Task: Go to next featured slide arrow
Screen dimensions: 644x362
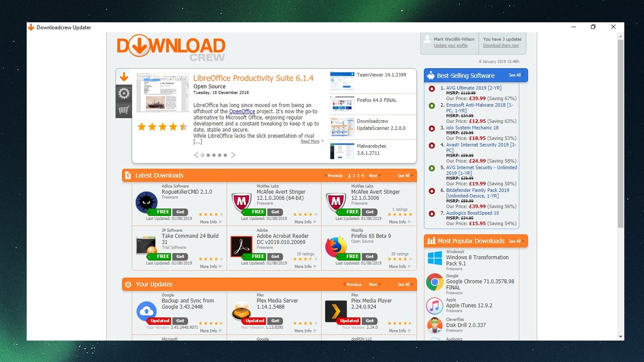Action: click(233, 155)
